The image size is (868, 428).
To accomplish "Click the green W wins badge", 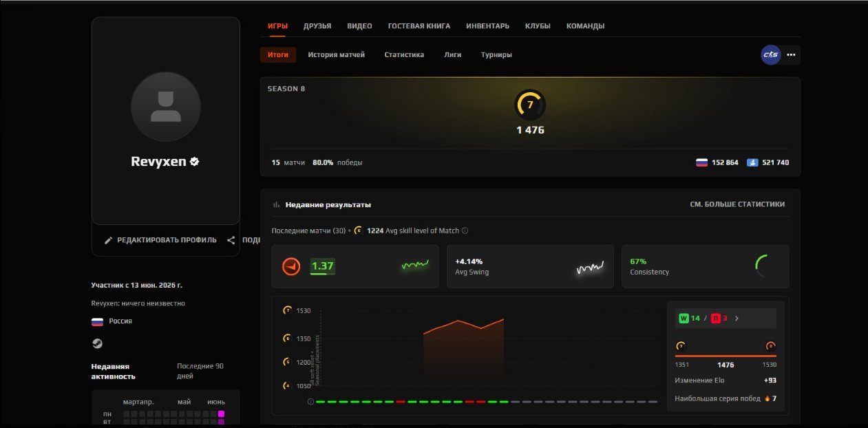I will pos(684,319).
